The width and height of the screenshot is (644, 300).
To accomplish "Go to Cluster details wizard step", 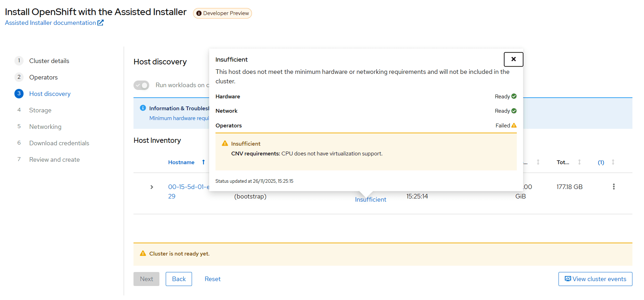I will [49, 61].
